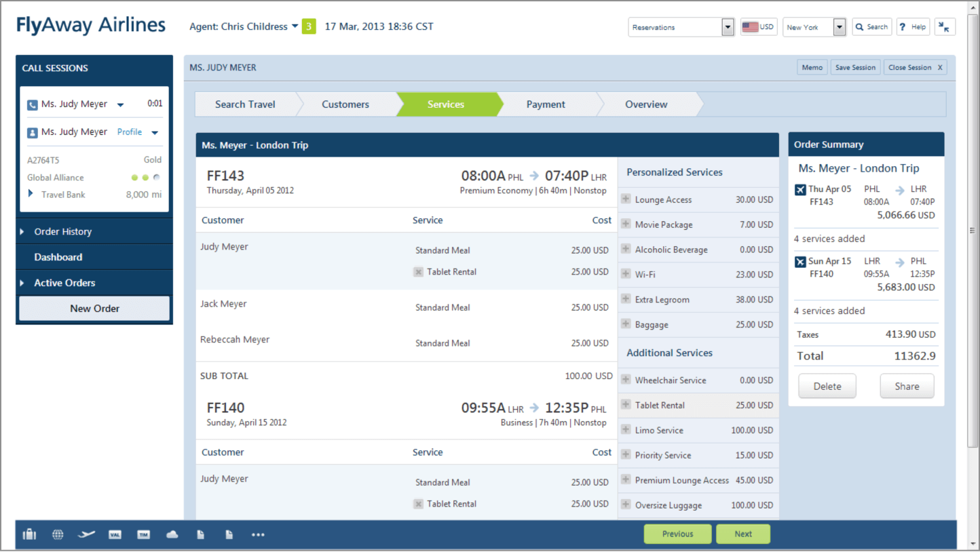The width and height of the screenshot is (980, 552).
Task: Click the airplane icon in bottom toolbar
Action: [86, 534]
